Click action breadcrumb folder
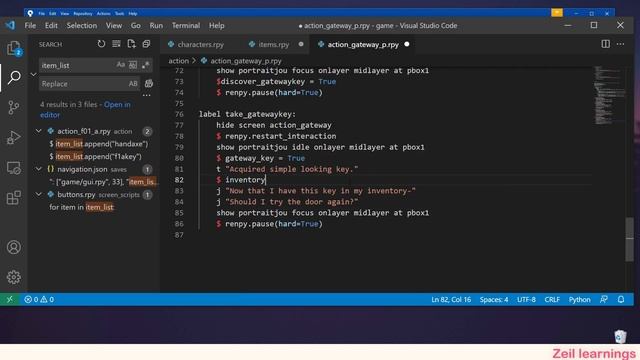This screenshot has height=360, width=640. point(179,61)
